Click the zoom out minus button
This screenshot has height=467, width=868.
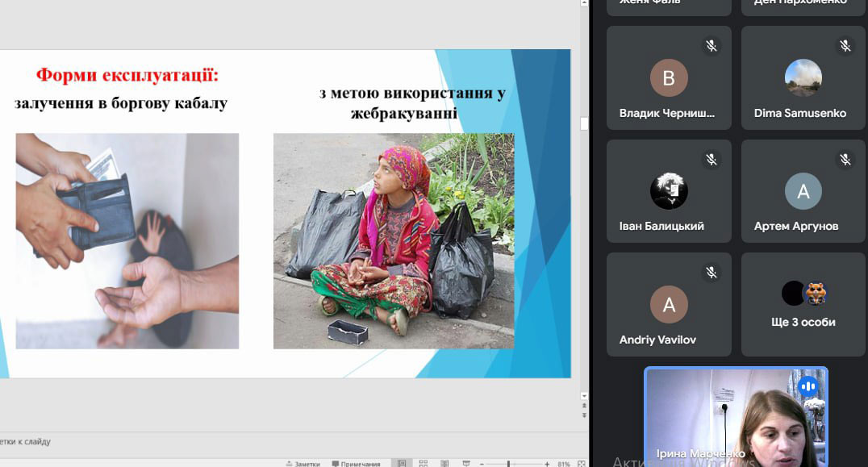click(x=482, y=464)
